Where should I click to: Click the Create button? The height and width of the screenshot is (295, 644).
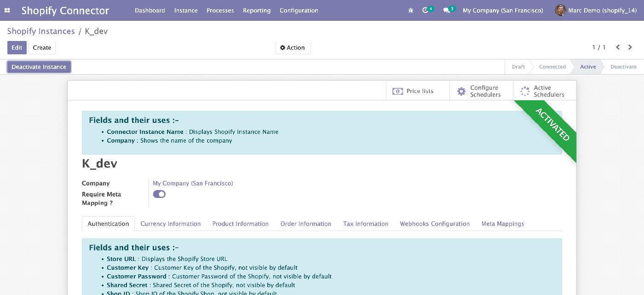click(x=42, y=47)
